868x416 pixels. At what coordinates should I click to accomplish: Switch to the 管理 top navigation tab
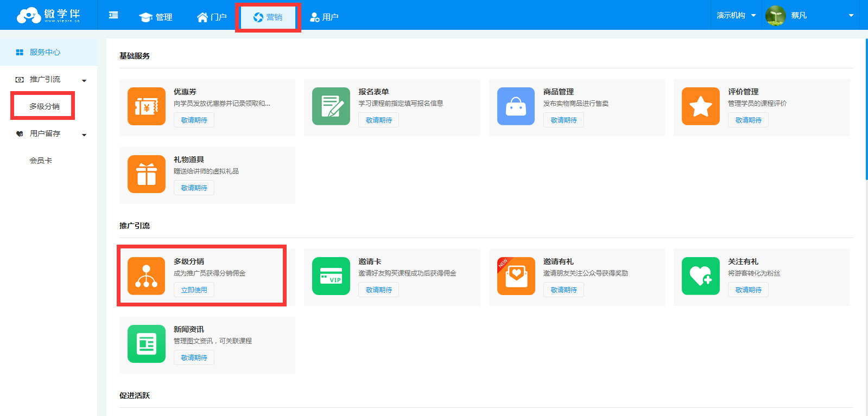click(x=156, y=17)
